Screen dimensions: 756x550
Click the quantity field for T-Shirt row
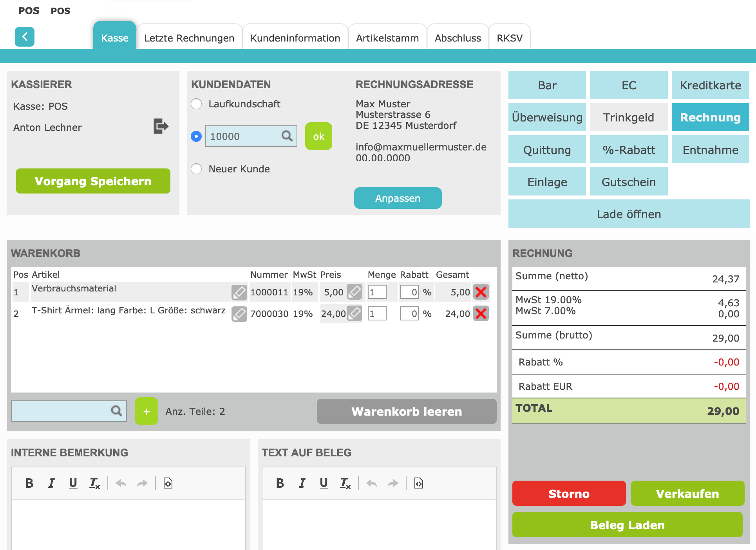[377, 313]
